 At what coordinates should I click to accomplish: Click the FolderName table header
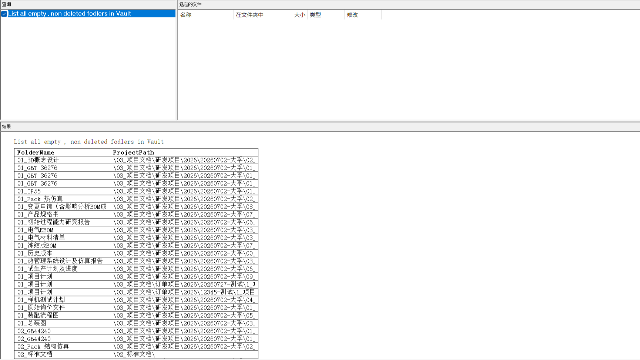36,152
